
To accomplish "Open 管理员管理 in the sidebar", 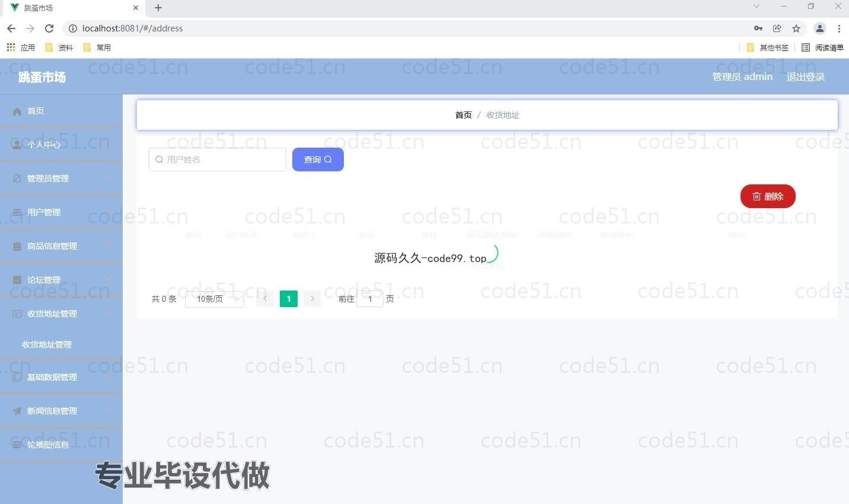I will [61, 178].
